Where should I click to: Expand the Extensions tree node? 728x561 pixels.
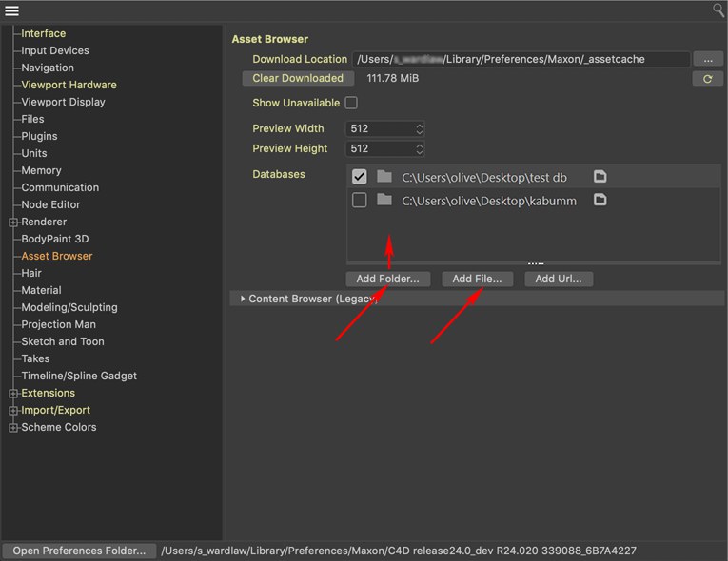click(13, 393)
